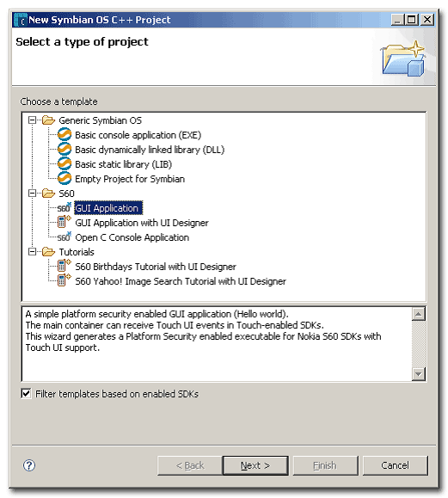
Task: Click the S60 icon beside GUI Application
Action: pos(64,207)
